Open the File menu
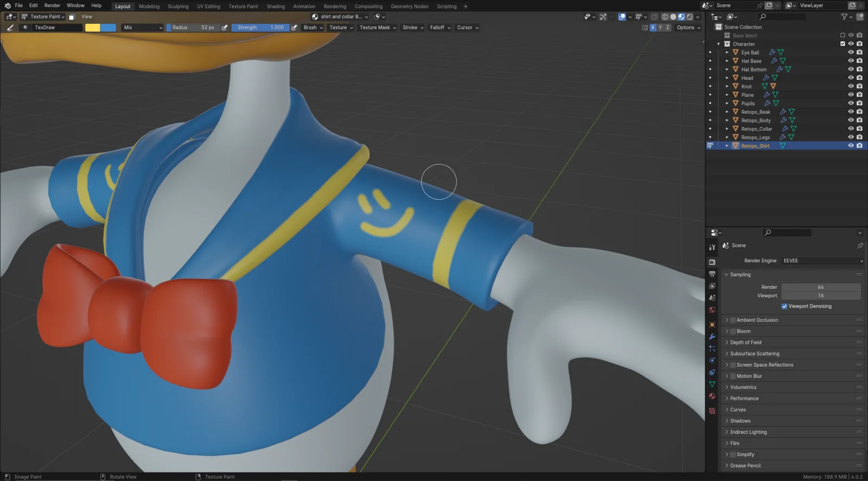868x481 pixels. coord(18,5)
